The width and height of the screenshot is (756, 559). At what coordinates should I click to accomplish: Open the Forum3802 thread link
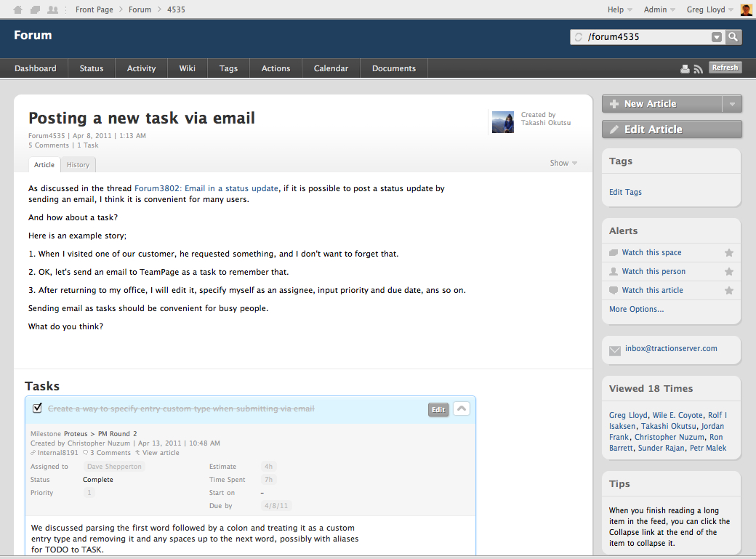(x=206, y=188)
